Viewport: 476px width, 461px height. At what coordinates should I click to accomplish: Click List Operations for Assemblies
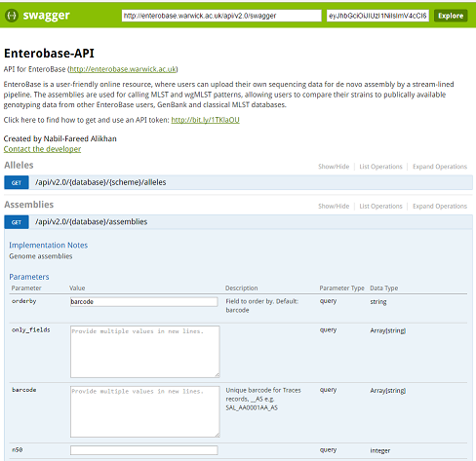tap(380, 207)
